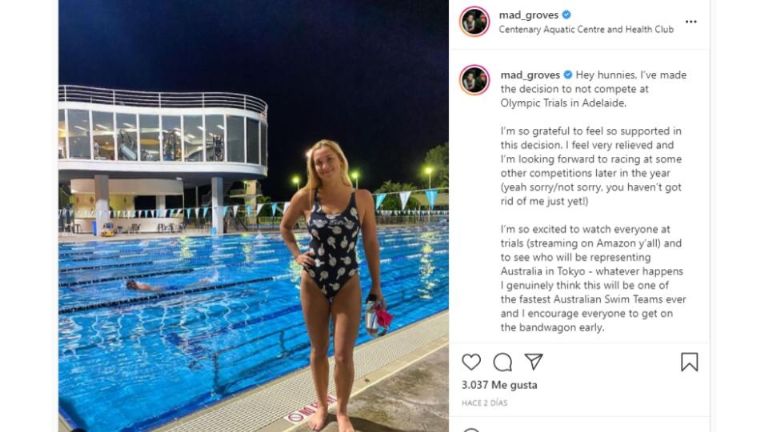Share post via paper plane icon
Image resolution: width=768 pixels, height=432 pixels.
click(533, 361)
